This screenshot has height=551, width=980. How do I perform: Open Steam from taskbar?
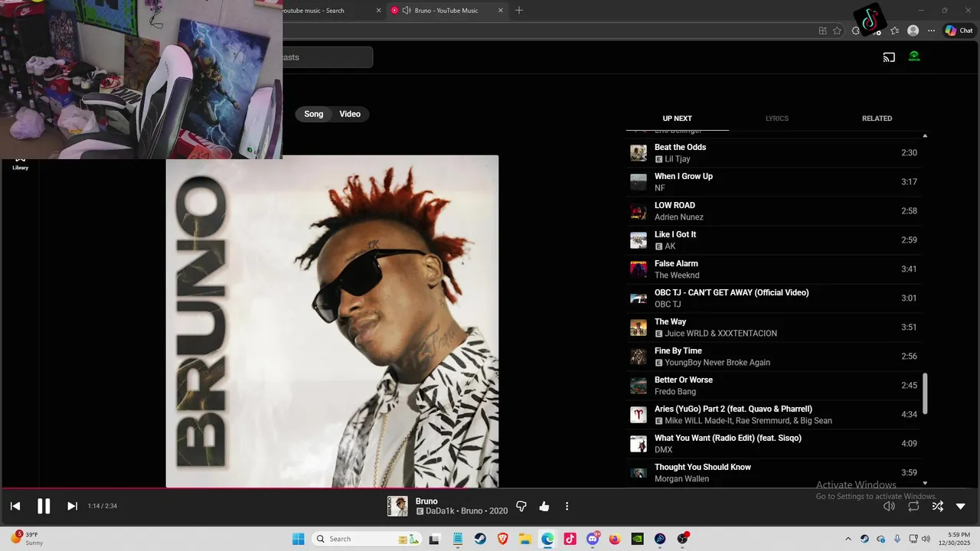click(x=480, y=539)
